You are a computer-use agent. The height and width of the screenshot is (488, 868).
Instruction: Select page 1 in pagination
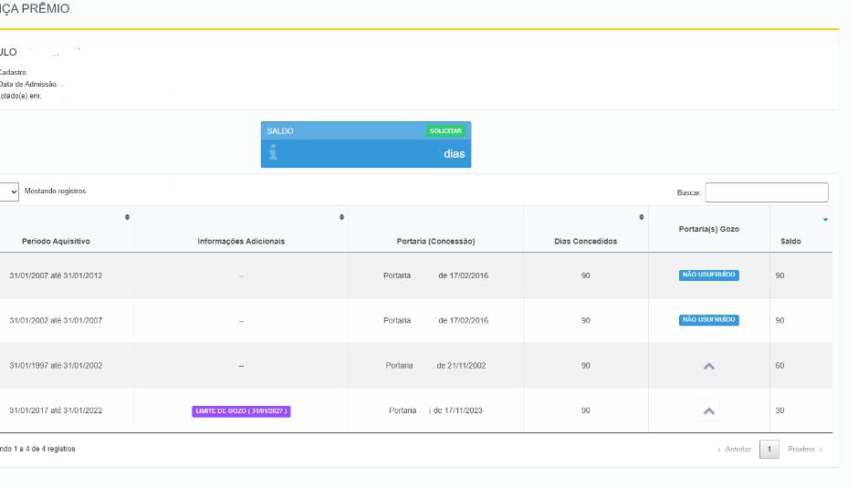coord(769,450)
